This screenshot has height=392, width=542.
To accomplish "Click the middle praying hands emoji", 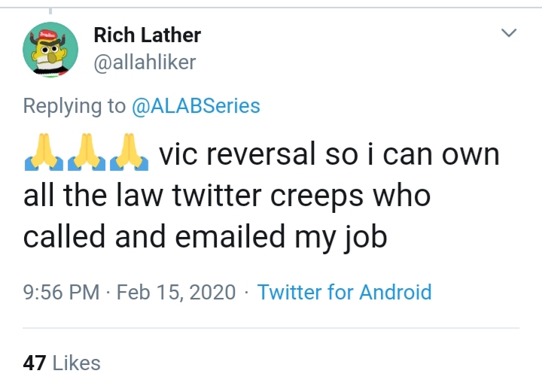I will tap(87, 152).
